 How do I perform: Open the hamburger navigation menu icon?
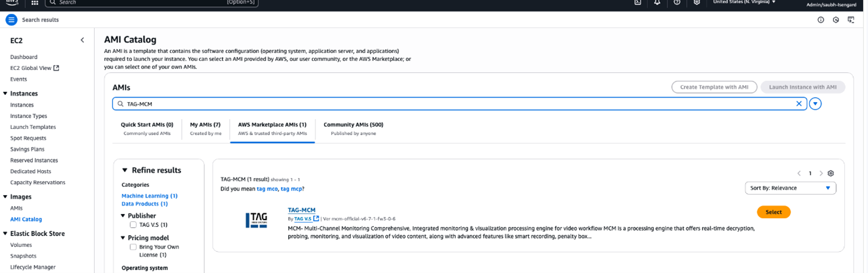pos(12,20)
